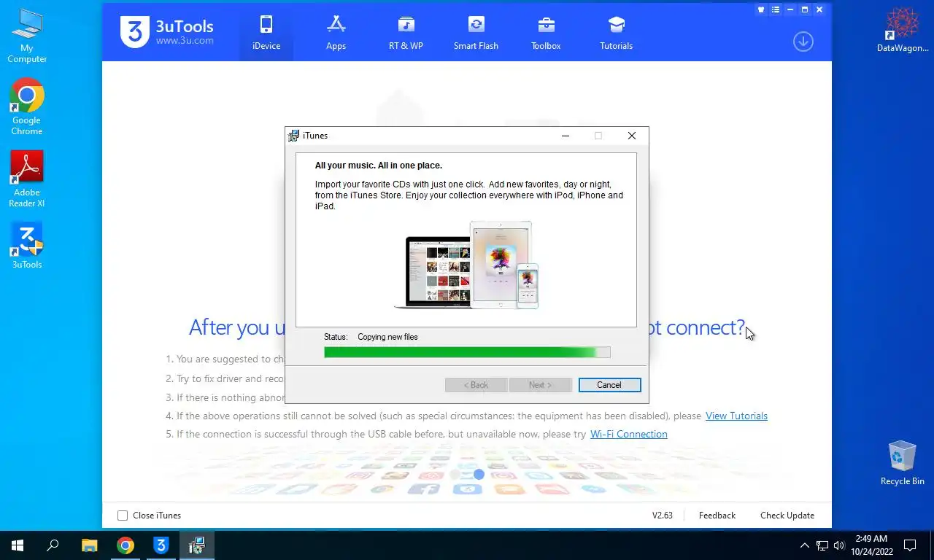Open taskbar search
The width and height of the screenshot is (934, 560).
[53, 545]
